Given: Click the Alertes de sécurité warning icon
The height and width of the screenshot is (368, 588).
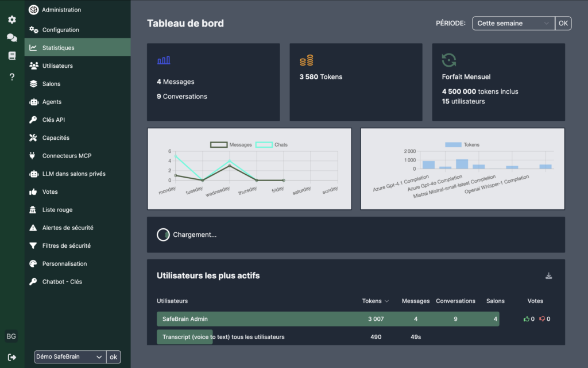Looking at the screenshot, I should coord(33,228).
